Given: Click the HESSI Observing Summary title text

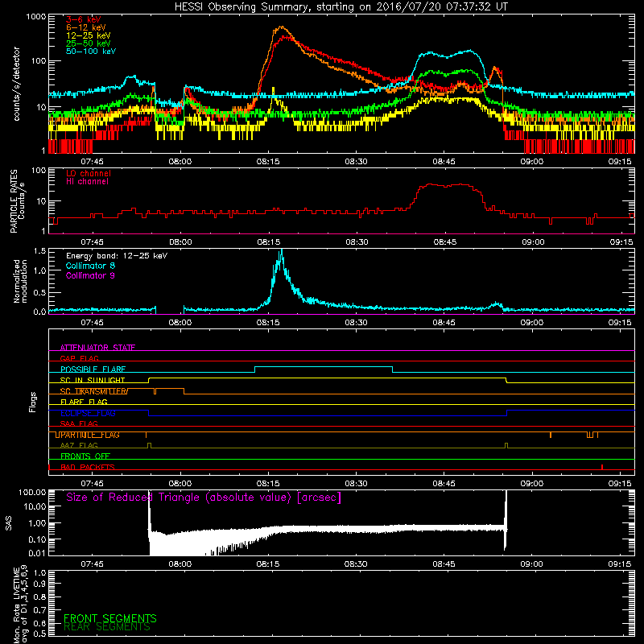Looking at the screenshot, I should tap(341, 7).
